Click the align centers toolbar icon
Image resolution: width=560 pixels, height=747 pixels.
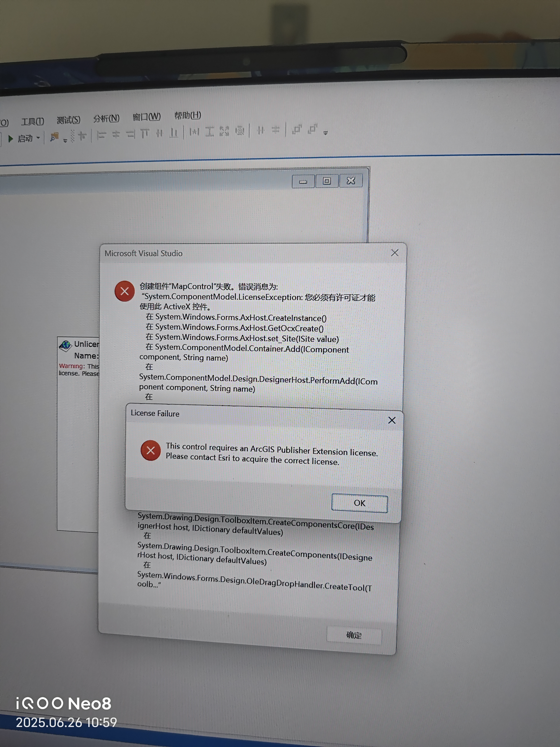point(116,135)
